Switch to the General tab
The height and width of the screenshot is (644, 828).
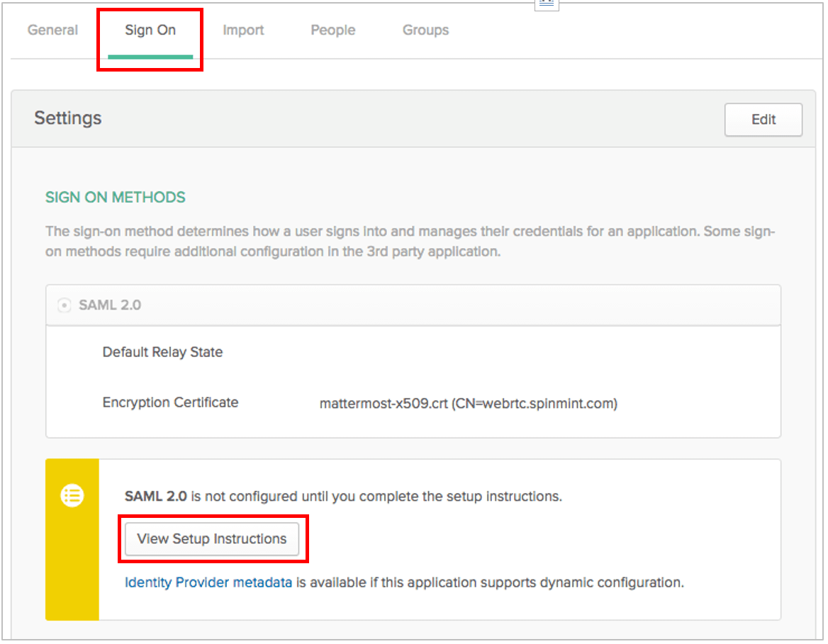point(52,30)
